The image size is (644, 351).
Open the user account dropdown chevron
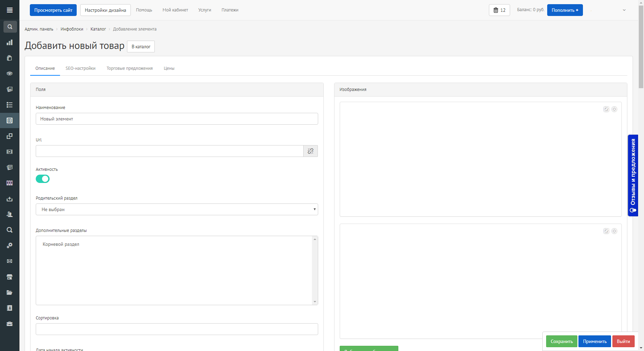[x=624, y=10]
